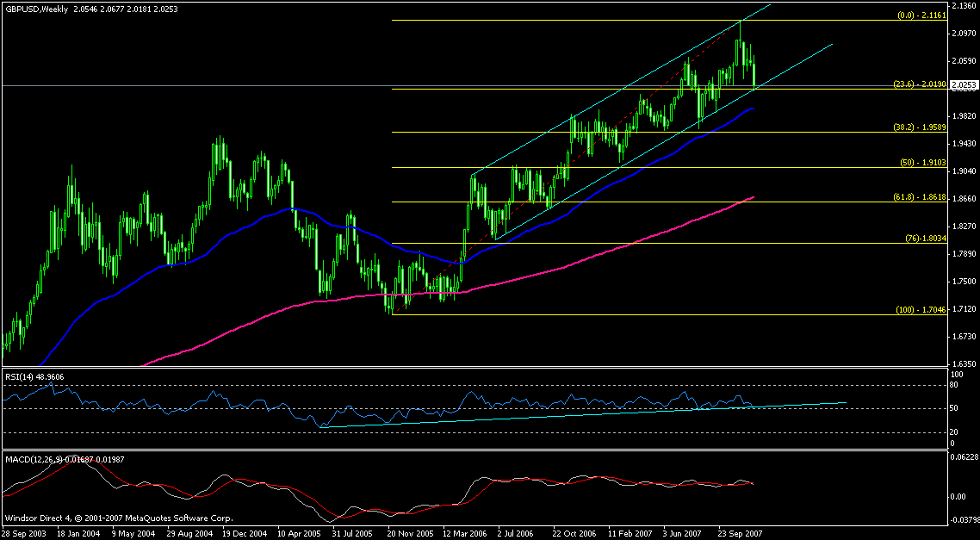Click the 18 Jan 2004 date label

pos(77,535)
